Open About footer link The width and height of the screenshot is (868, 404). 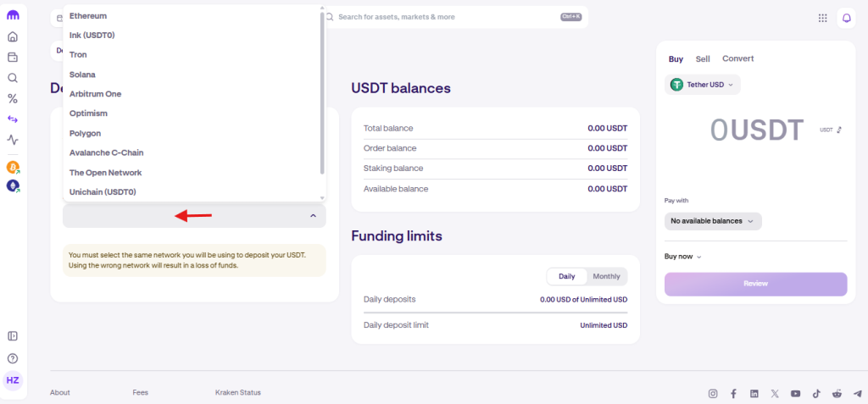tap(60, 392)
